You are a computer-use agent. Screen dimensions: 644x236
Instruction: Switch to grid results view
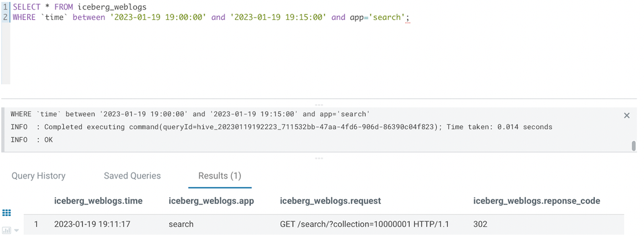coord(6,213)
